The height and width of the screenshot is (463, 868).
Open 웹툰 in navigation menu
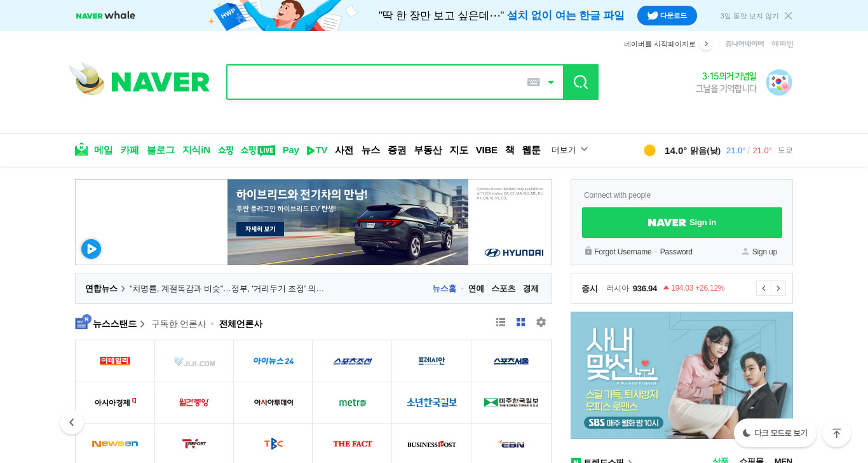point(531,150)
